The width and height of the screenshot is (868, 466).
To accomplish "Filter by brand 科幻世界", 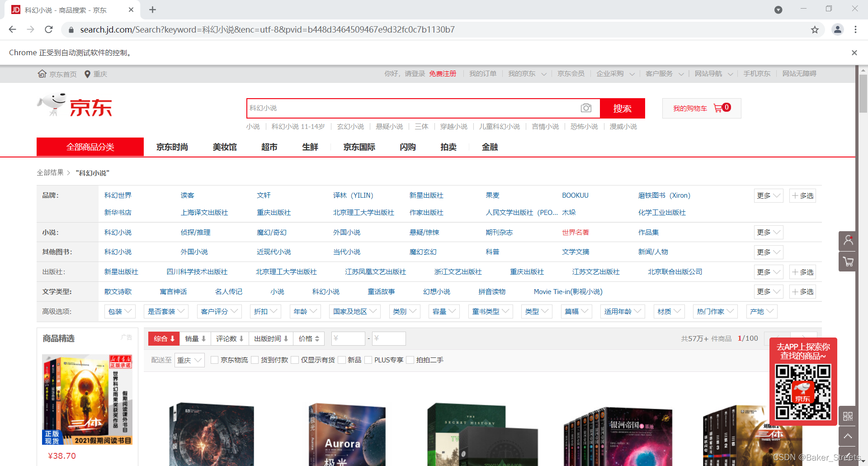I will pos(118,195).
